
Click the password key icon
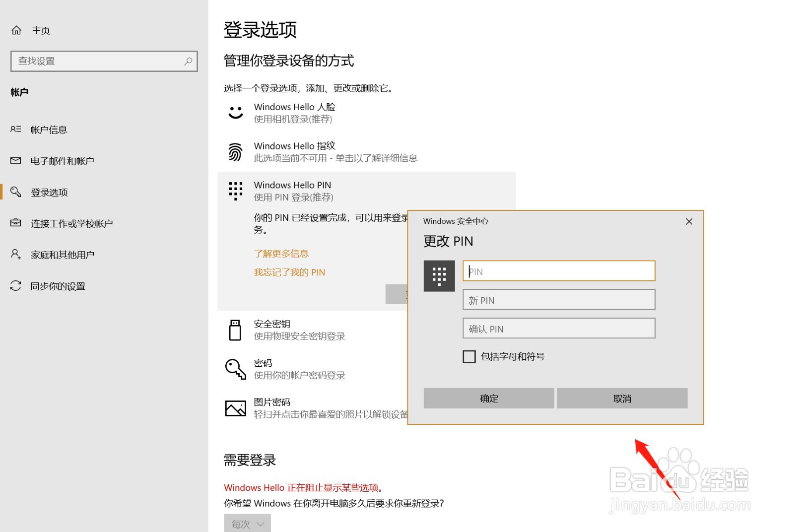pyautogui.click(x=236, y=369)
